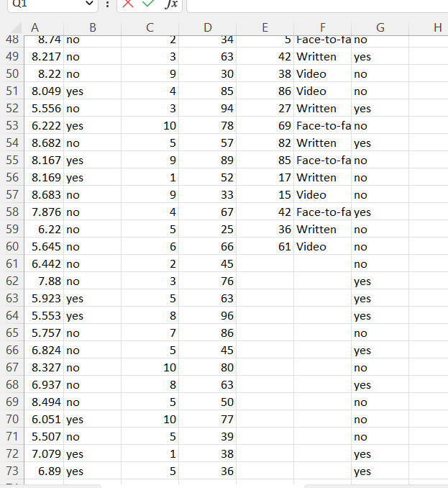Screen dimensions: 448x488
Task: Click the formula bar options dots next to Name Box
Action: pos(108,4)
